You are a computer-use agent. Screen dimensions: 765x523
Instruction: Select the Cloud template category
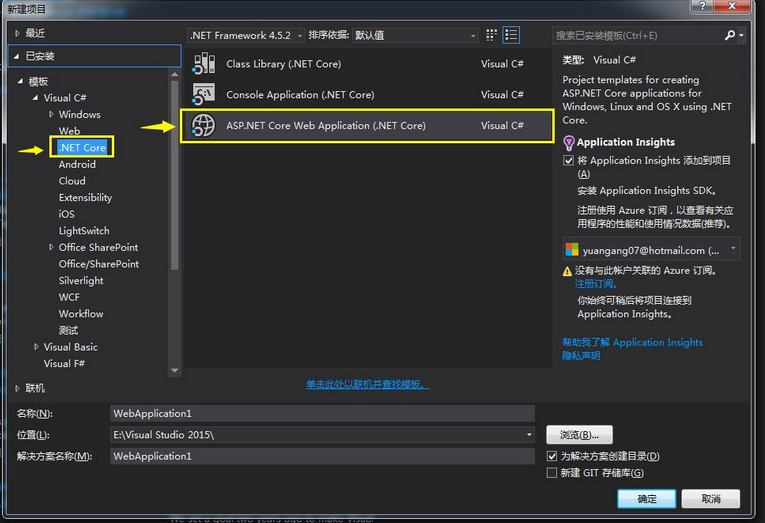pyautogui.click(x=72, y=181)
